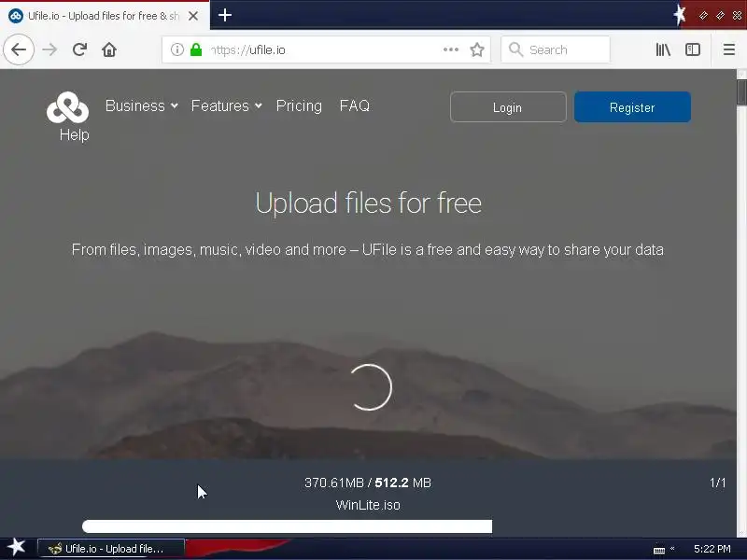The width and height of the screenshot is (747, 560).
Task: Open the browser home page
Action: click(x=109, y=49)
